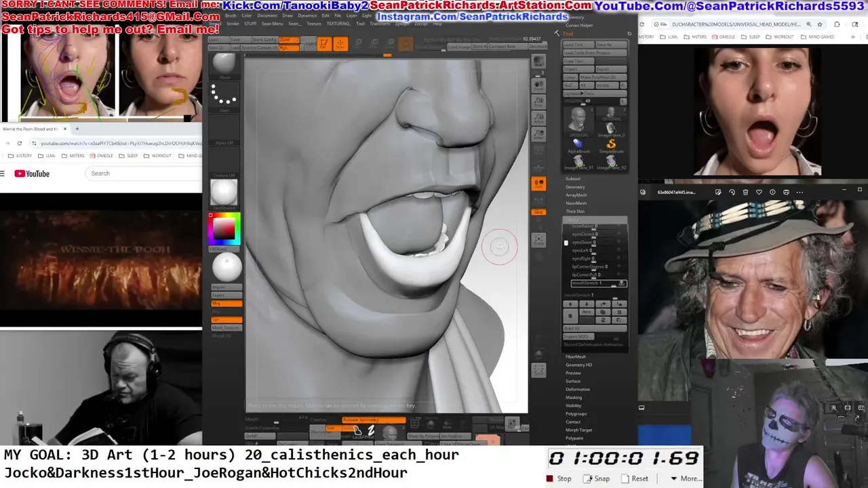Click the layer move-up arrow button
Screen dimensions: 868x488
click(x=570, y=304)
